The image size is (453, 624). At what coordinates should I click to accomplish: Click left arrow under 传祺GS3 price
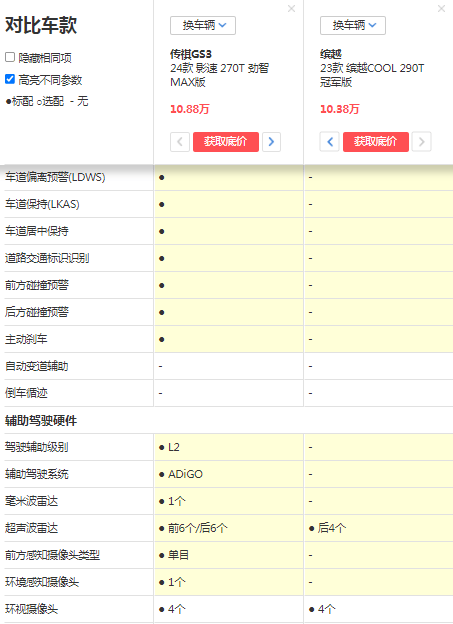pyautogui.click(x=180, y=142)
